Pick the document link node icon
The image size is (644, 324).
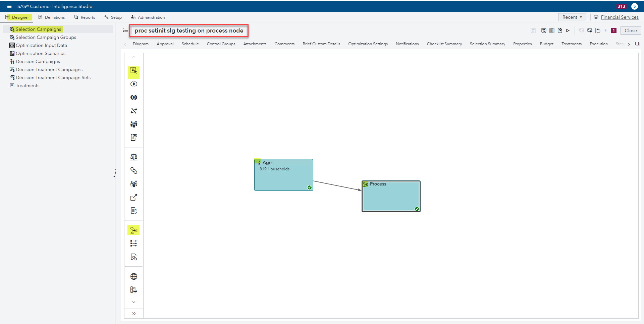pos(133,257)
